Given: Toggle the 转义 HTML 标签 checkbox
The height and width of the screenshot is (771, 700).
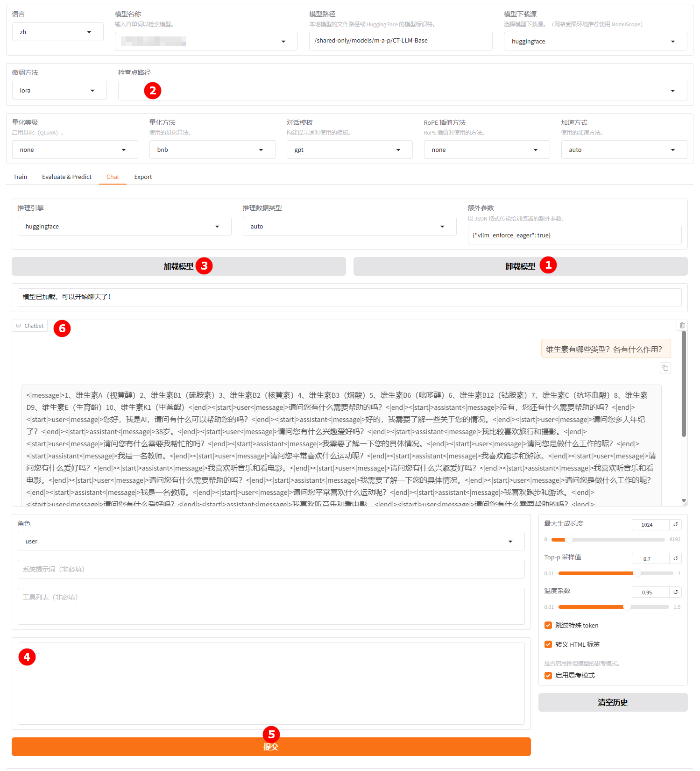Looking at the screenshot, I should [548, 644].
